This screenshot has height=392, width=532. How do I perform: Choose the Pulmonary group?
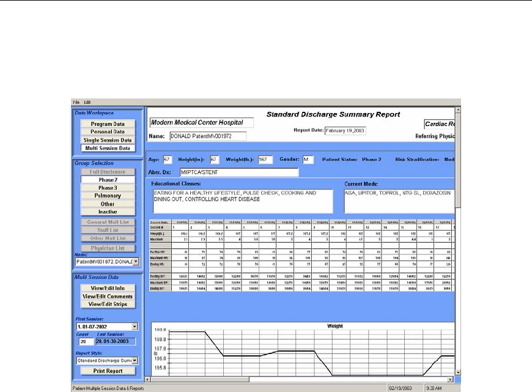coord(108,196)
